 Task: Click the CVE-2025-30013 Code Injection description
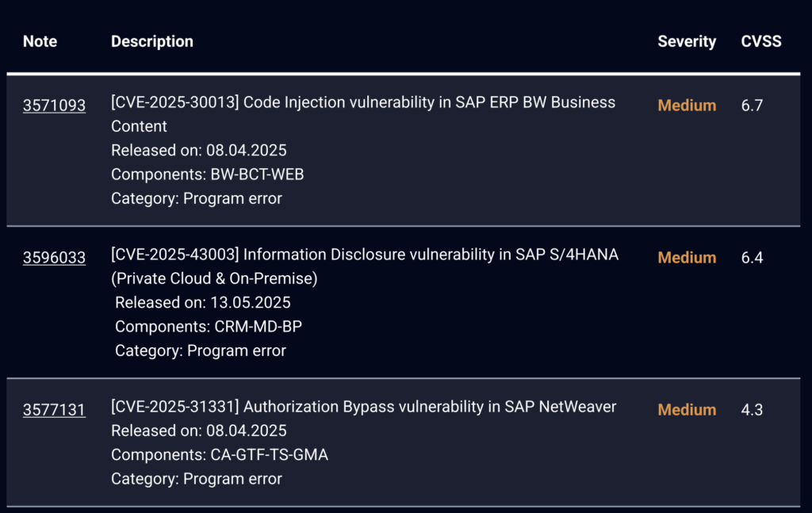[x=362, y=103]
